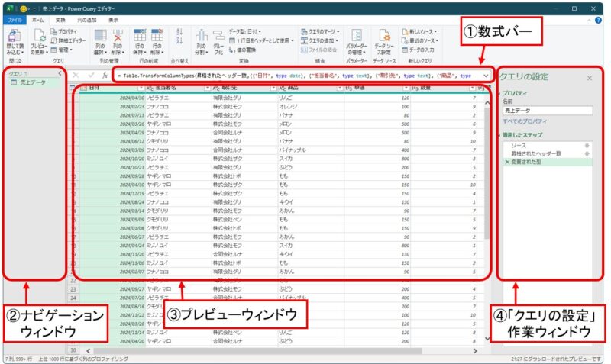Click 値の置換 (Replace Values)
611x364 pixels.
[x=242, y=50]
